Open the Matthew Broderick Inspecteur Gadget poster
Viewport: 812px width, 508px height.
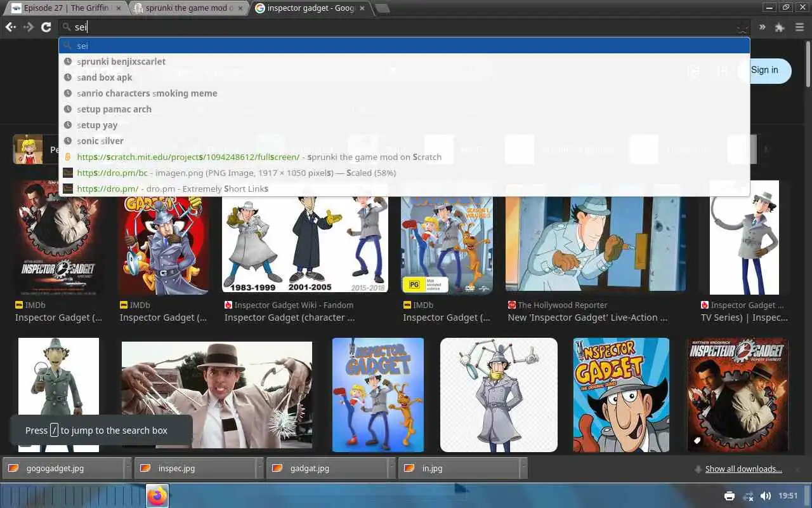click(x=738, y=395)
